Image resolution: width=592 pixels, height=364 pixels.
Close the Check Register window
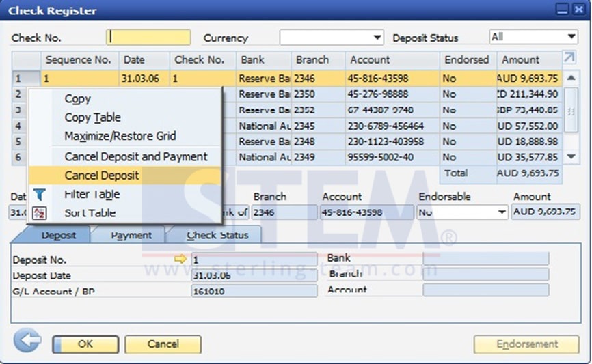(x=578, y=10)
